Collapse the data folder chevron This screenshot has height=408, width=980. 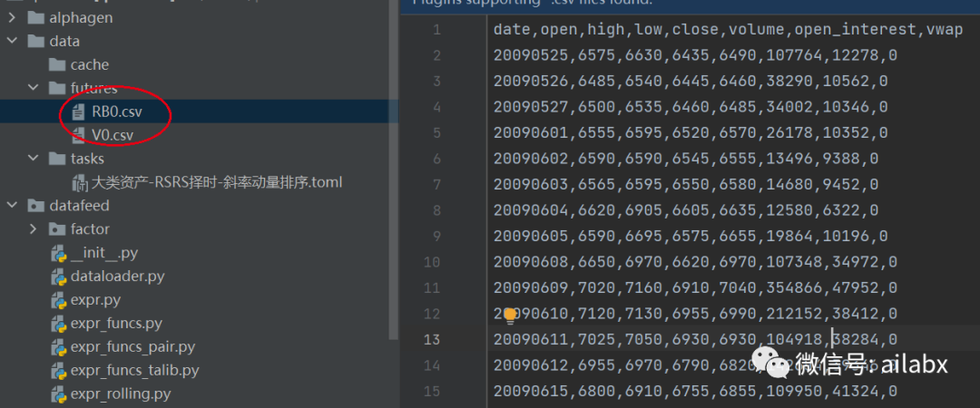tap(11, 41)
